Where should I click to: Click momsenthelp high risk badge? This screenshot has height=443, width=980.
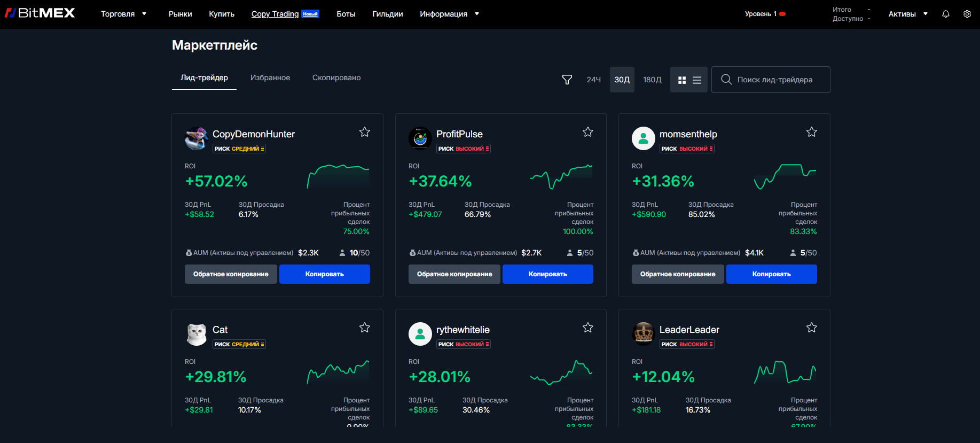click(x=687, y=149)
